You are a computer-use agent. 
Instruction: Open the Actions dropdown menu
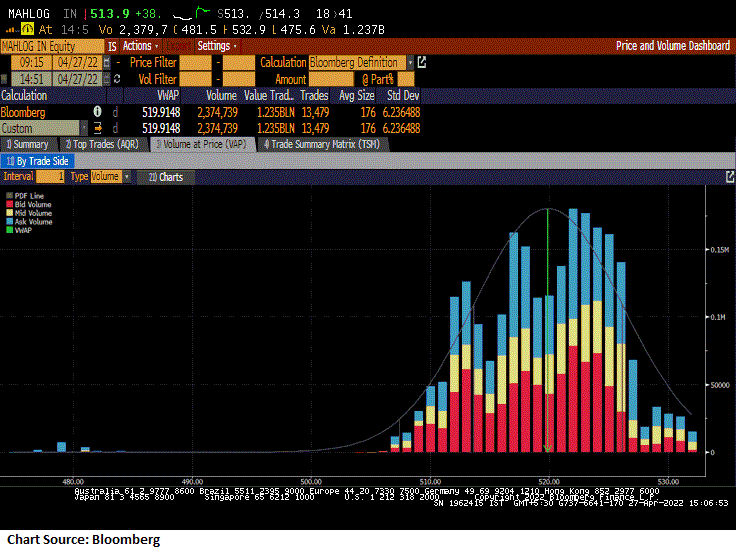tap(140, 46)
